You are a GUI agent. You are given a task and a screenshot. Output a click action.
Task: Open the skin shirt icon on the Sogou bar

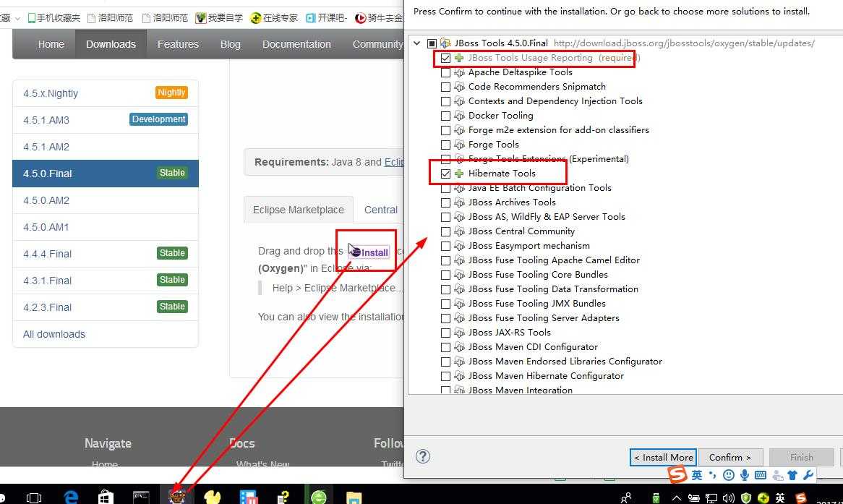click(792, 475)
